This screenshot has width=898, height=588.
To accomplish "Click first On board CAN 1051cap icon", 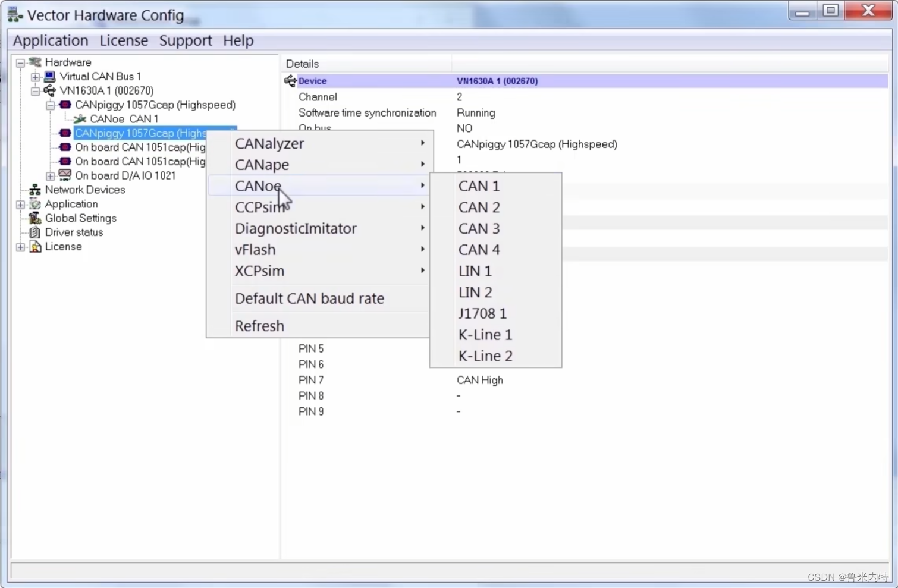I will click(x=65, y=147).
